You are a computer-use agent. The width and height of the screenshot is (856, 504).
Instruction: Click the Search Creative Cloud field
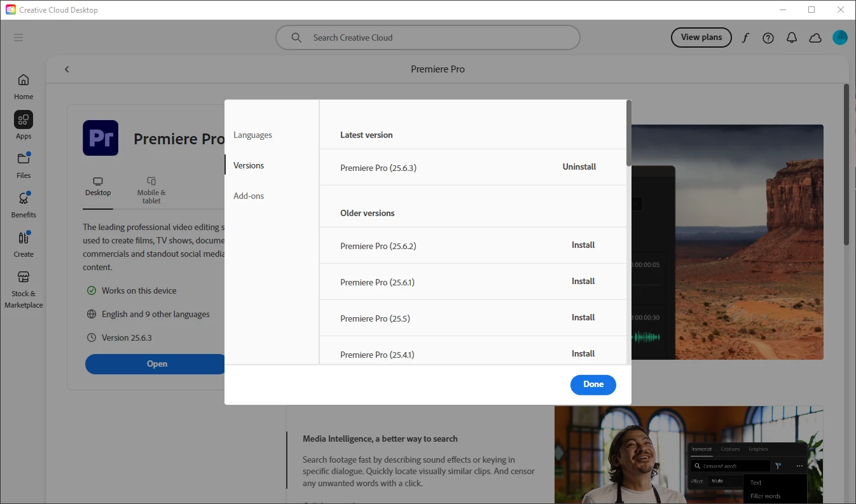click(428, 37)
